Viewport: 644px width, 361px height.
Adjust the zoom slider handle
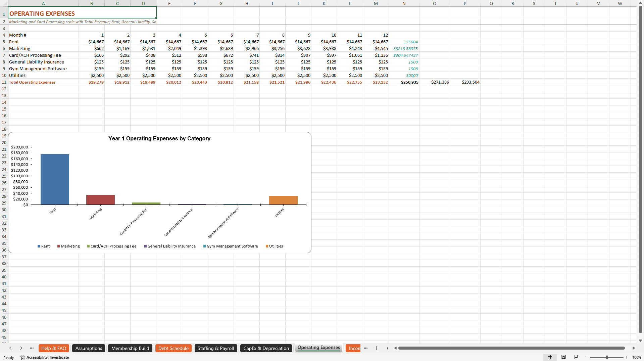[607, 357]
